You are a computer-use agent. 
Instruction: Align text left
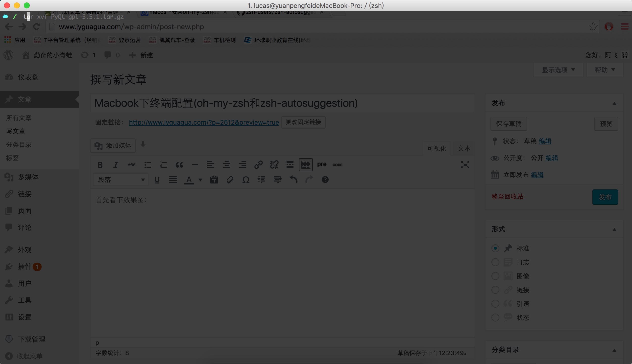coord(211,165)
